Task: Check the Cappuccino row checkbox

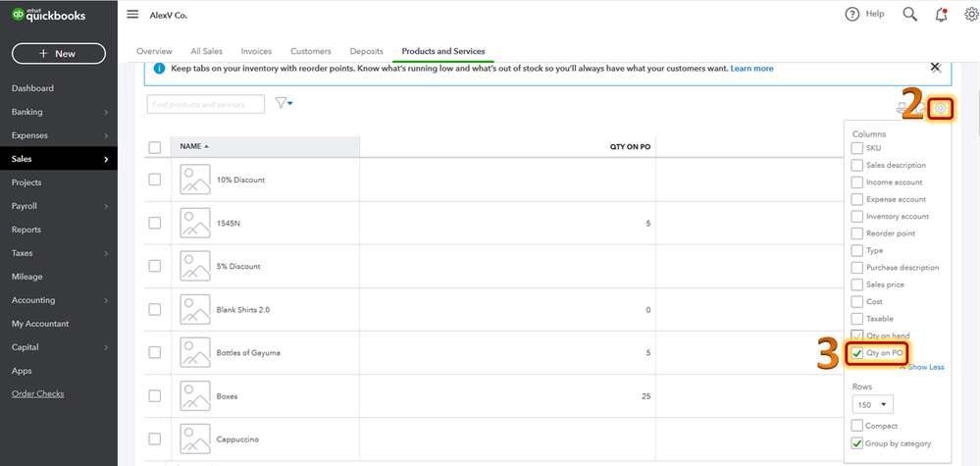Action: 154,440
